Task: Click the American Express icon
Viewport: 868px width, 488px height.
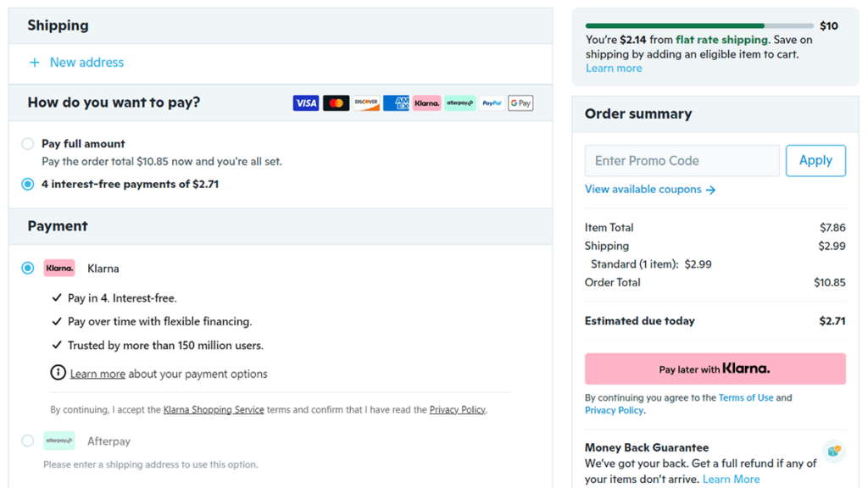Action: click(x=396, y=103)
